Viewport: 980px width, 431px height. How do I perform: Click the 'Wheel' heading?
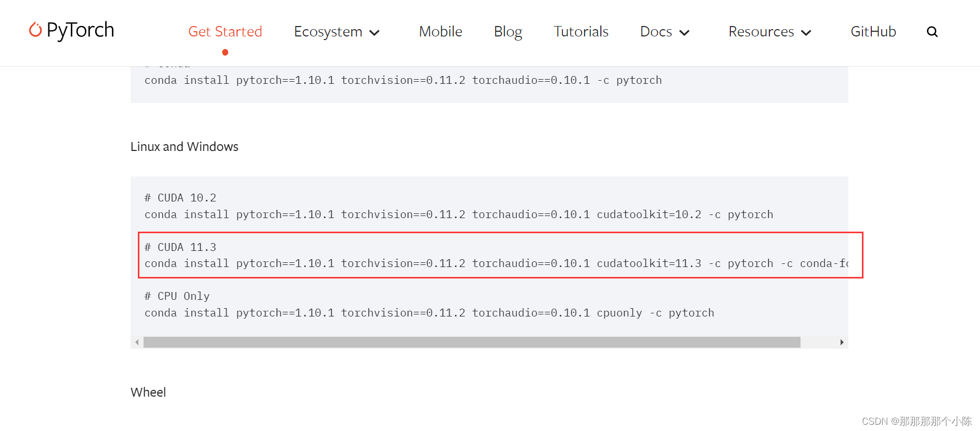148,392
